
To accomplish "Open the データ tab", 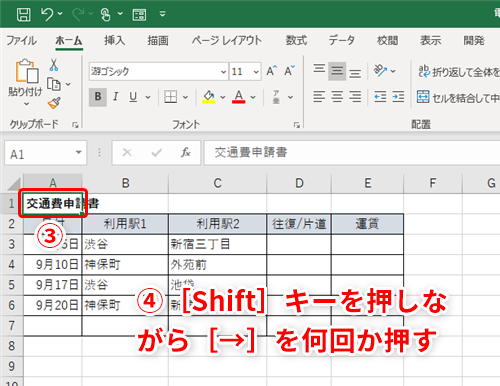I will [341, 40].
